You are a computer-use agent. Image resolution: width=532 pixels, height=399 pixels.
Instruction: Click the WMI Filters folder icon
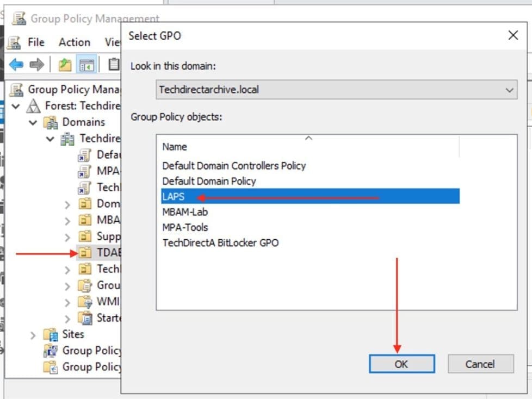coord(85,302)
